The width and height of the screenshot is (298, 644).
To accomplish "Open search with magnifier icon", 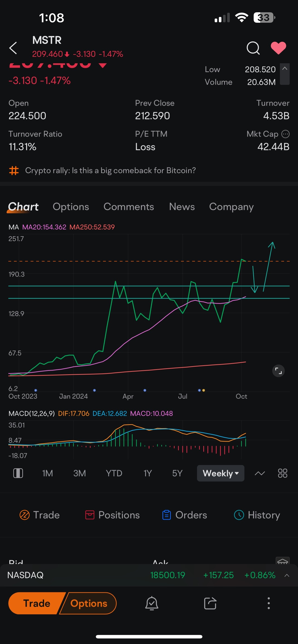I will (253, 48).
